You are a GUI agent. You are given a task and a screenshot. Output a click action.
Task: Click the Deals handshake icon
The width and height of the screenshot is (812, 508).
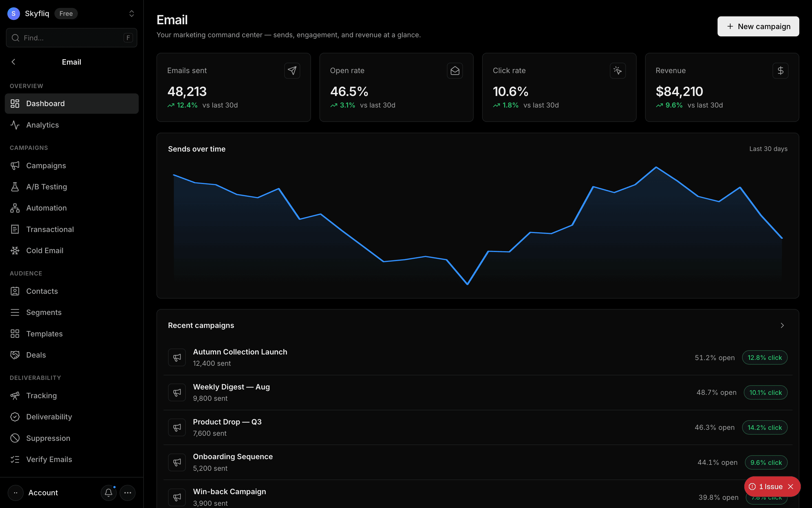(x=15, y=355)
